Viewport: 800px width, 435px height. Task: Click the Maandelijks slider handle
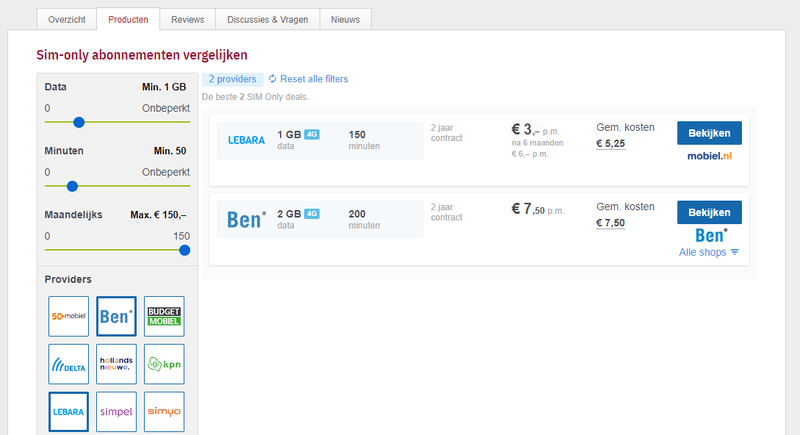tap(185, 250)
